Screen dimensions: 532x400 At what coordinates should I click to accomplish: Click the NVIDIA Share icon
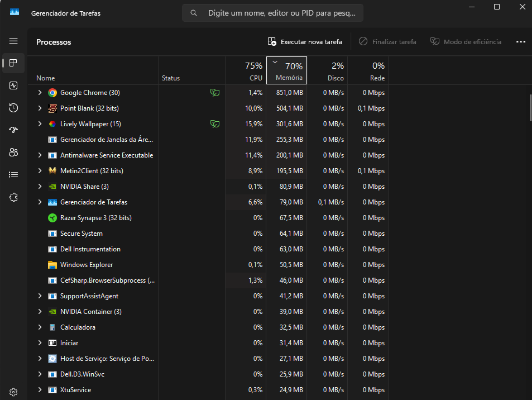click(52, 187)
